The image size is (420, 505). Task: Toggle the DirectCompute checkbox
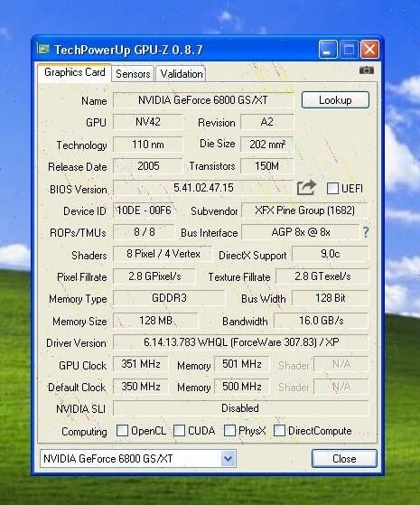(279, 430)
